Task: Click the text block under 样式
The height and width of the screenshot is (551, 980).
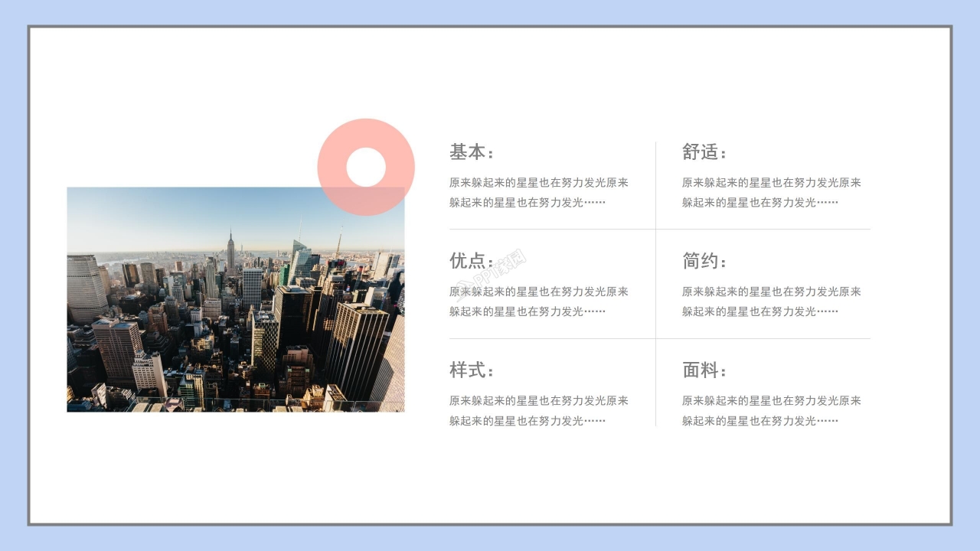Action: (541, 410)
